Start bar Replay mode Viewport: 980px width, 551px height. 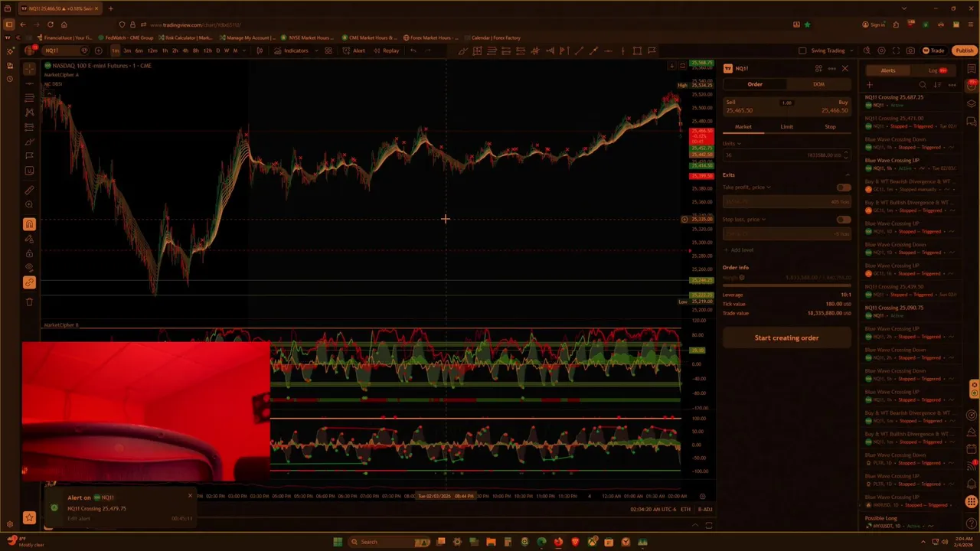click(386, 51)
